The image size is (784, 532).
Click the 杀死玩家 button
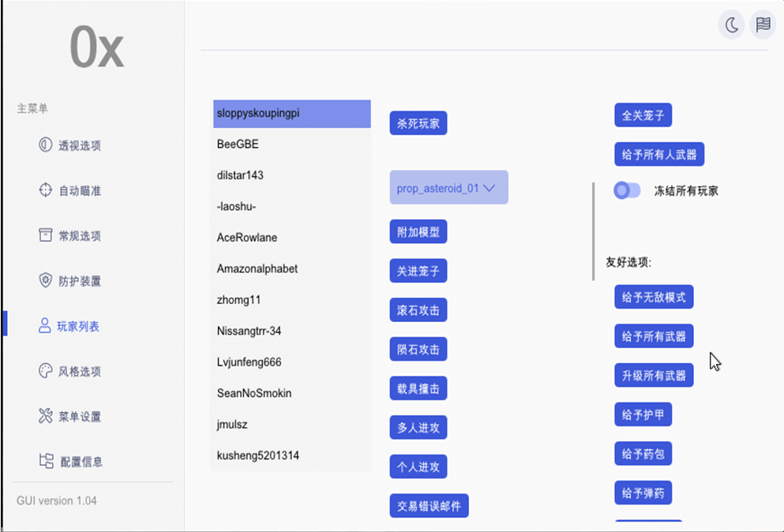pos(418,123)
